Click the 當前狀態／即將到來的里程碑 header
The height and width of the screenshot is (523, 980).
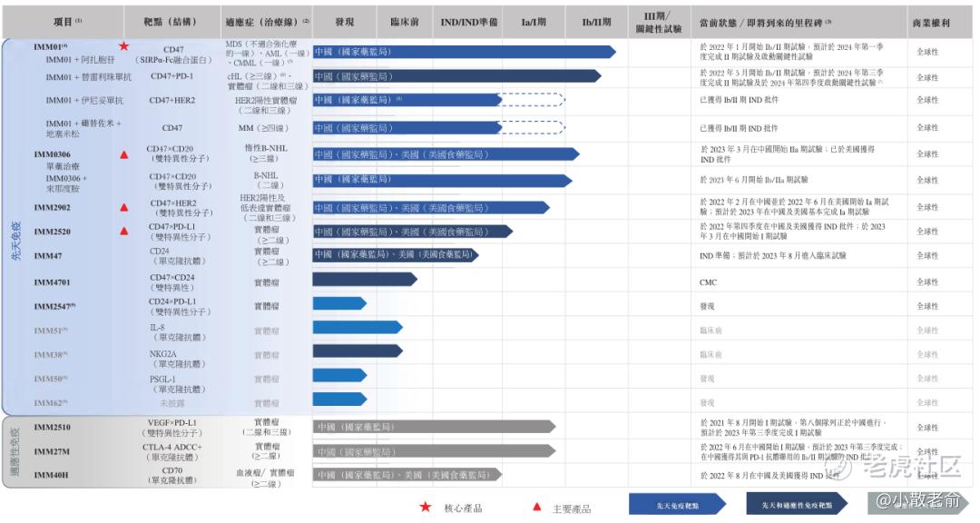(x=766, y=23)
